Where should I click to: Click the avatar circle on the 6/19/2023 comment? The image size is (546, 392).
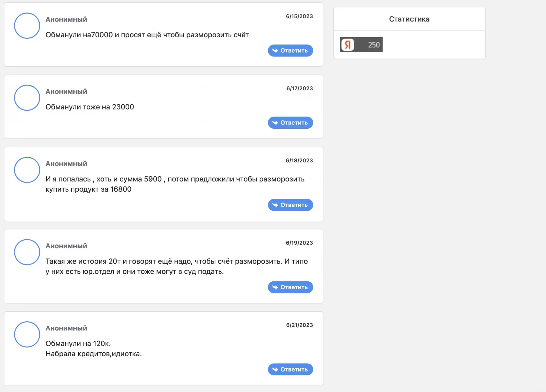click(27, 252)
